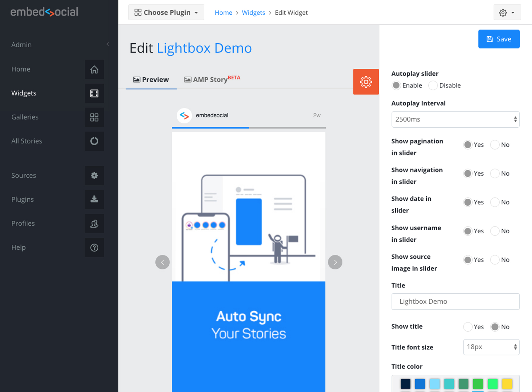Viewport: 532px width, 392px height.
Task: Set Show pagination in slider to No
Action: pos(495,145)
